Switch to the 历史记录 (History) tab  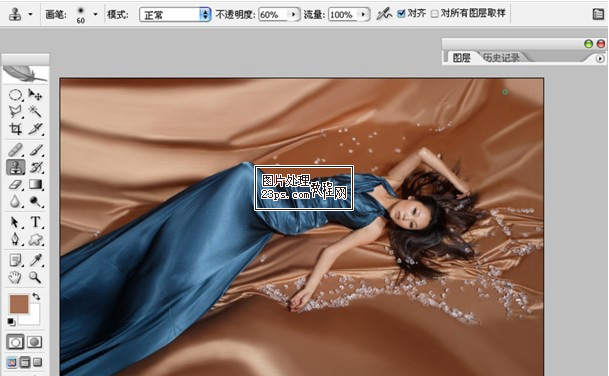(x=501, y=58)
